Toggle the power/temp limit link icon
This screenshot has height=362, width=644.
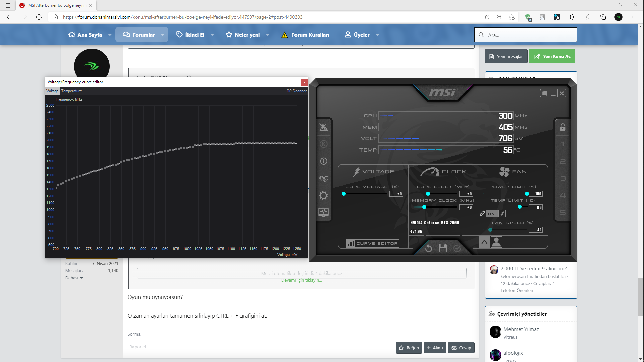point(482,214)
